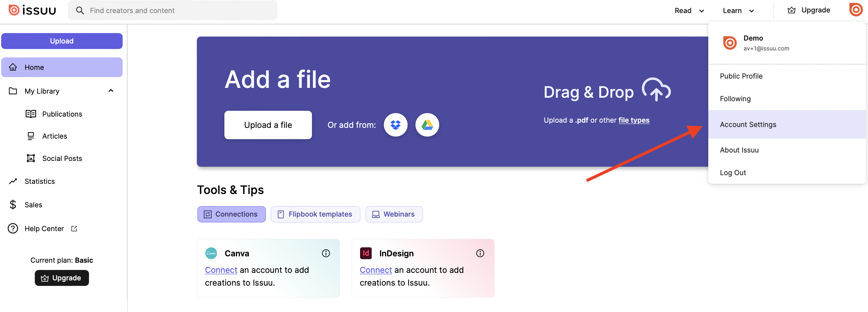Viewport: 868px width, 312px height.
Task: Open Publications in sidebar
Action: point(62,114)
